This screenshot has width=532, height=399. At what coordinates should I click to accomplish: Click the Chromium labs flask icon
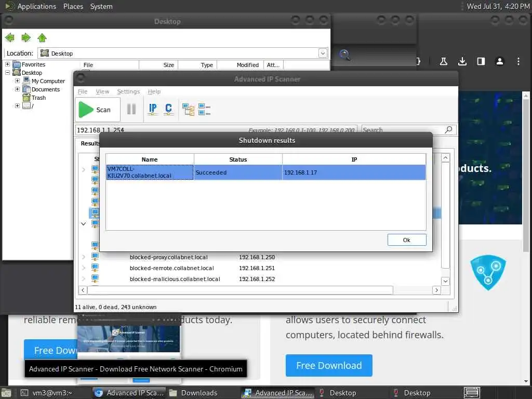pyautogui.click(x=444, y=61)
